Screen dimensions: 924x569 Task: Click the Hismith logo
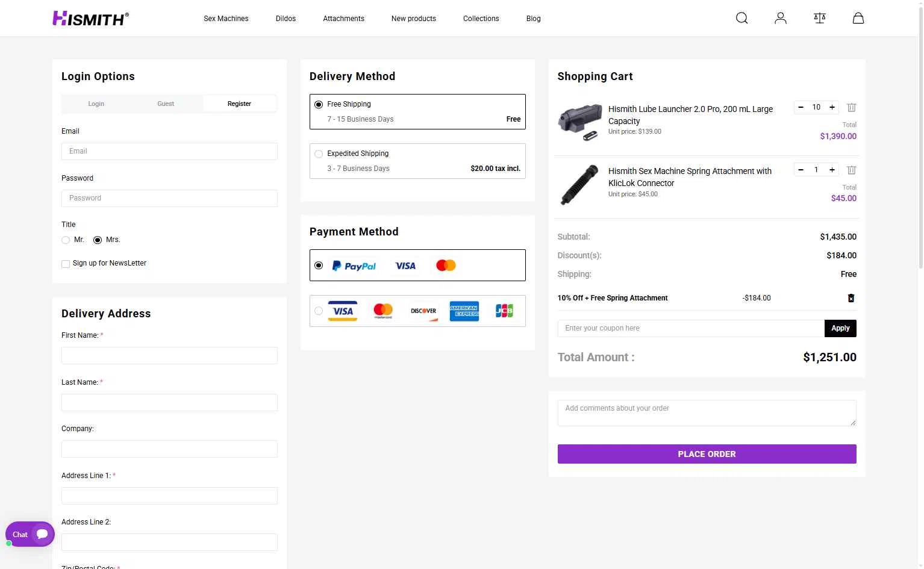[x=90, y=19]
